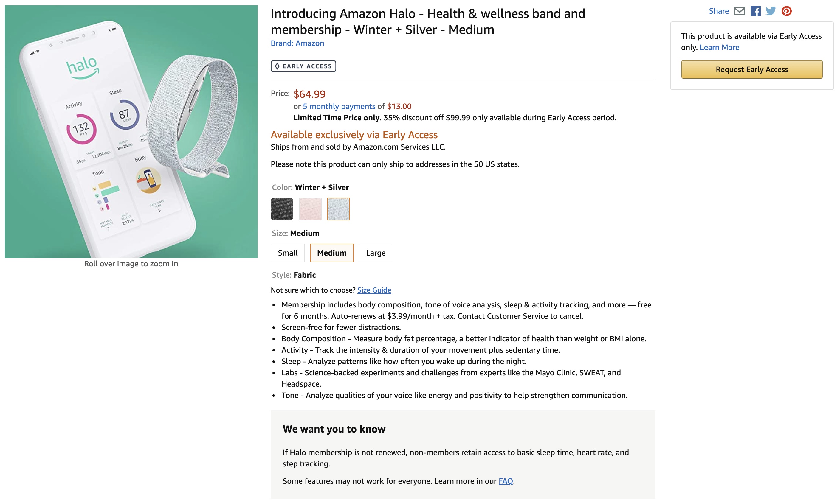Choose the pink color swatch
The width and height of the screenshot is (840, 504).
[310, 209]
